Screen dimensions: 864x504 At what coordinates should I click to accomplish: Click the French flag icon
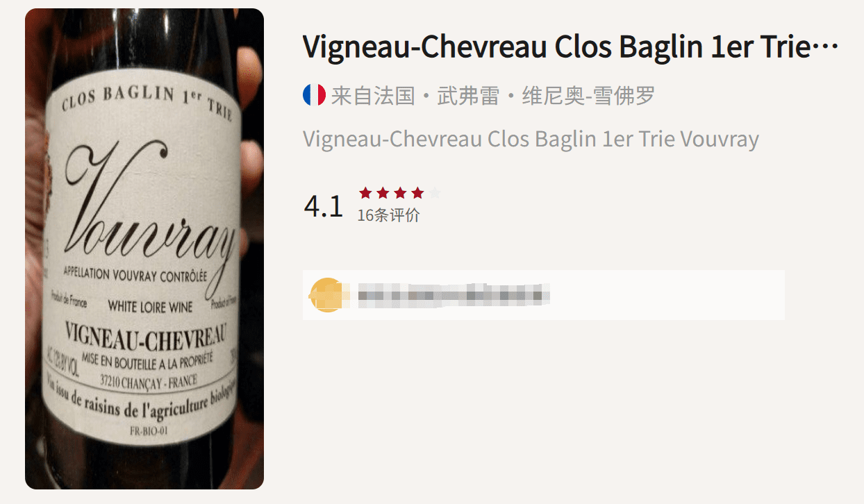click(314, 95)
